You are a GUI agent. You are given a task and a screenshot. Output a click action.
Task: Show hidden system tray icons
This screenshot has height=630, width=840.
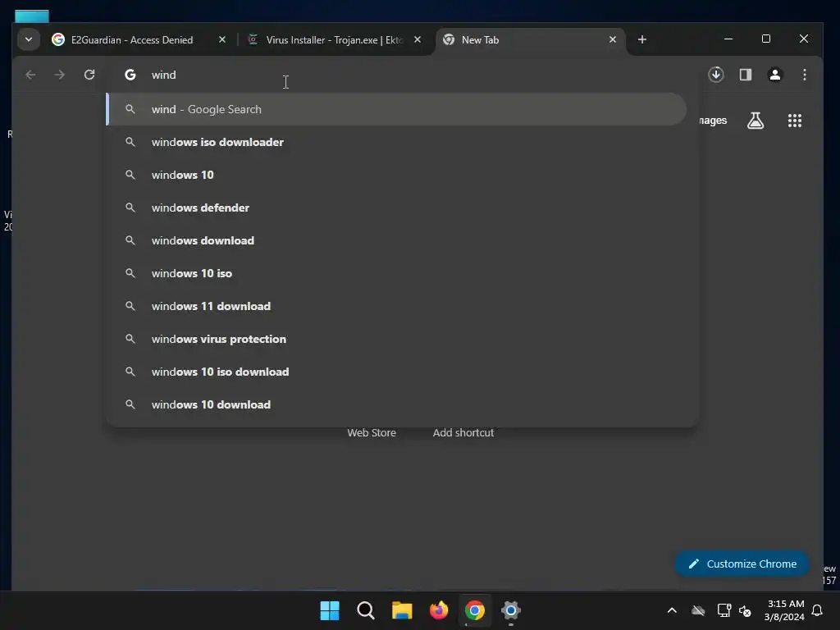[672, 610]
